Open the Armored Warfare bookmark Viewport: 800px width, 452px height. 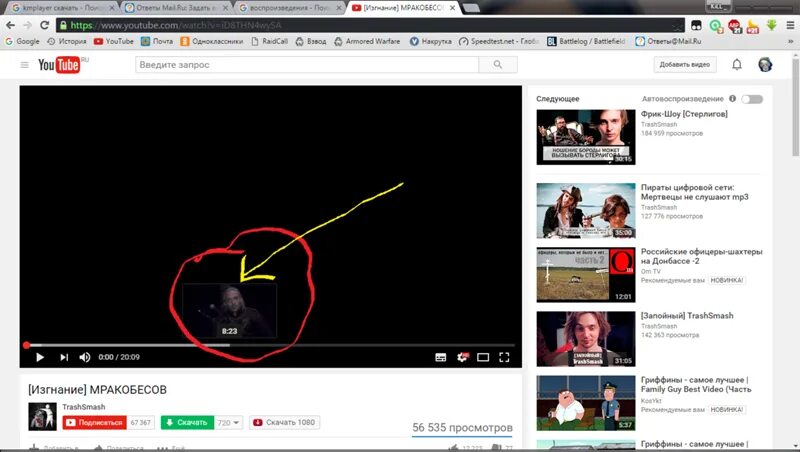coord(367,41)
